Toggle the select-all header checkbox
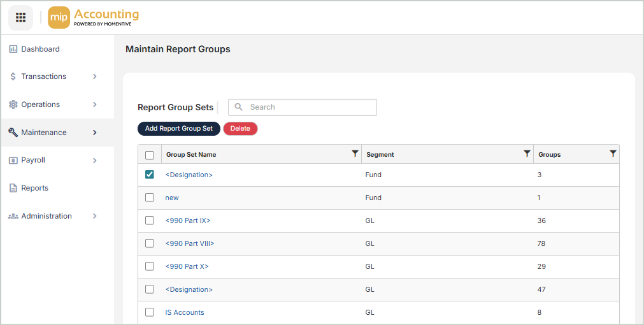Image resolution: width=644 pixels, height=325 pixels. coord(150,155)
